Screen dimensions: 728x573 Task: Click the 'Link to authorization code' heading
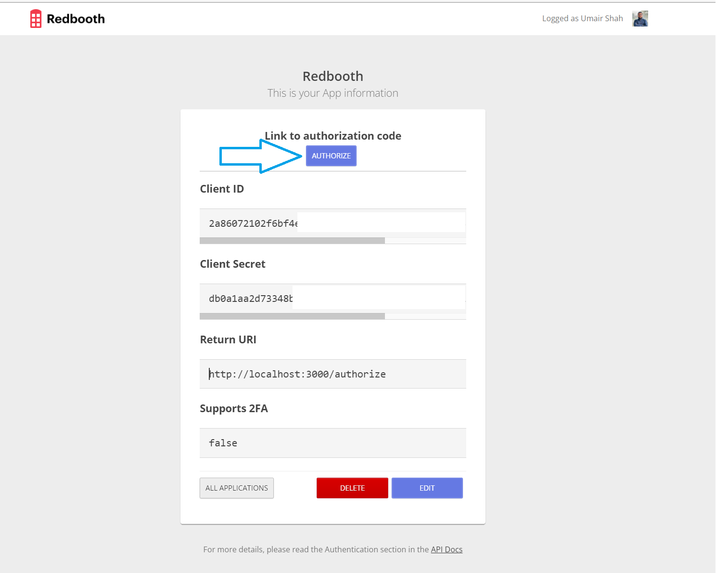pyautogui.click(x=332, y=136)
